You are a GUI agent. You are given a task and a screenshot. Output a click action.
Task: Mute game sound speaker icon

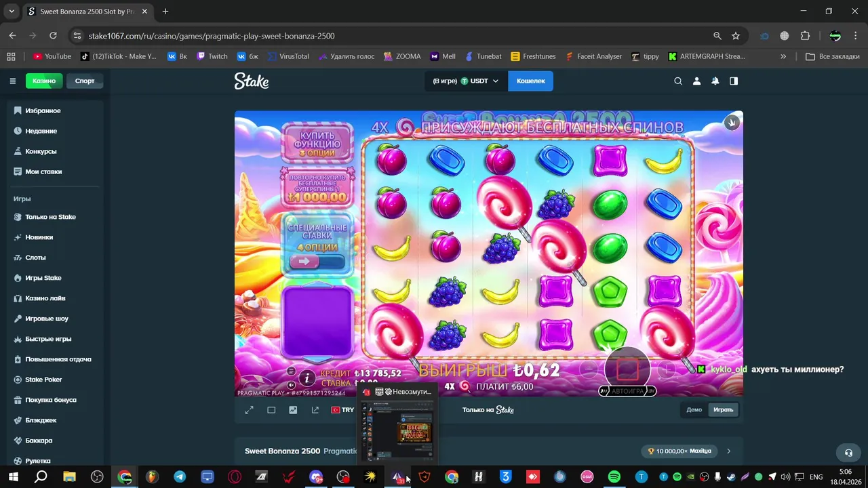tap(291, 385)
